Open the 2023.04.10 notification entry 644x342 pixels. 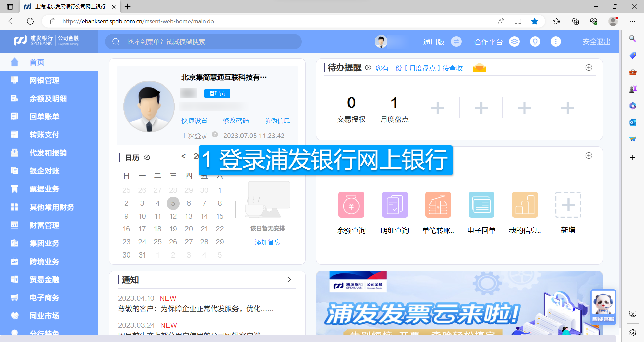click(x=196, y=303)
